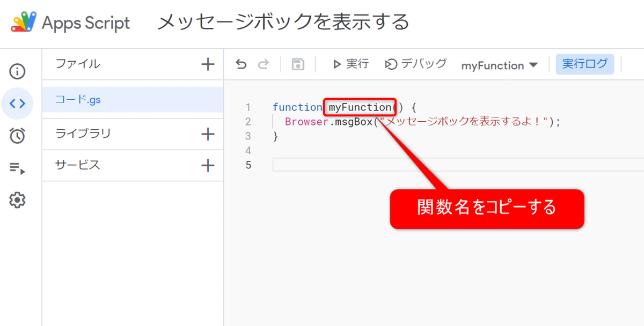Image resolution: width=644 pixels, height=326 pixels.
Task: Select the highlighted myFunction name in the code
Action: pos(359,107)
